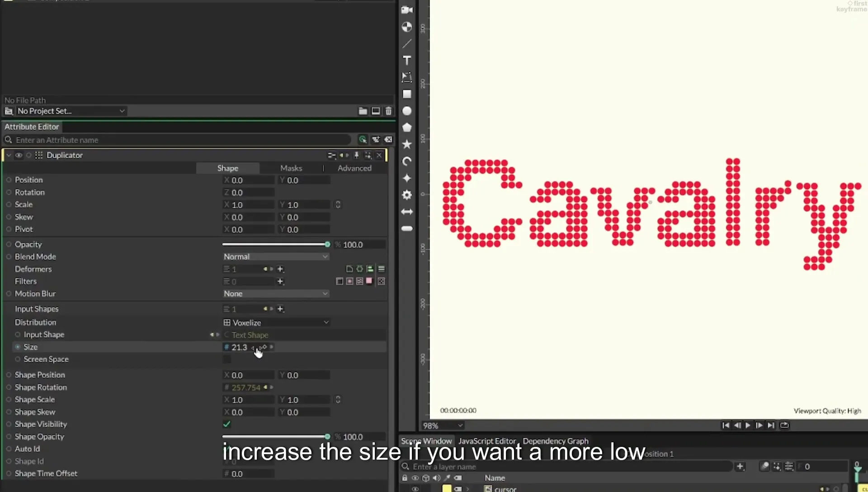Select the Text tool
Screen dimensions: 868x492
407,61
